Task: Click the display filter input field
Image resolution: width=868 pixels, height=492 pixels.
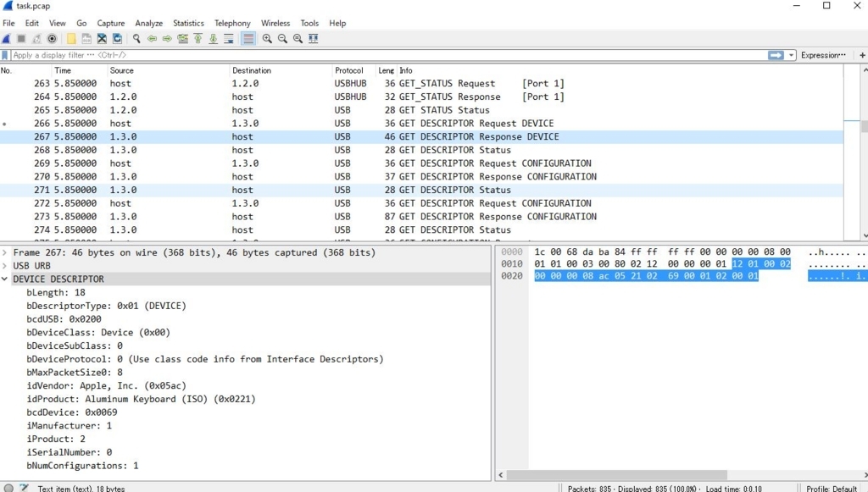Action: pyautogui.click(x=387, y=55)
